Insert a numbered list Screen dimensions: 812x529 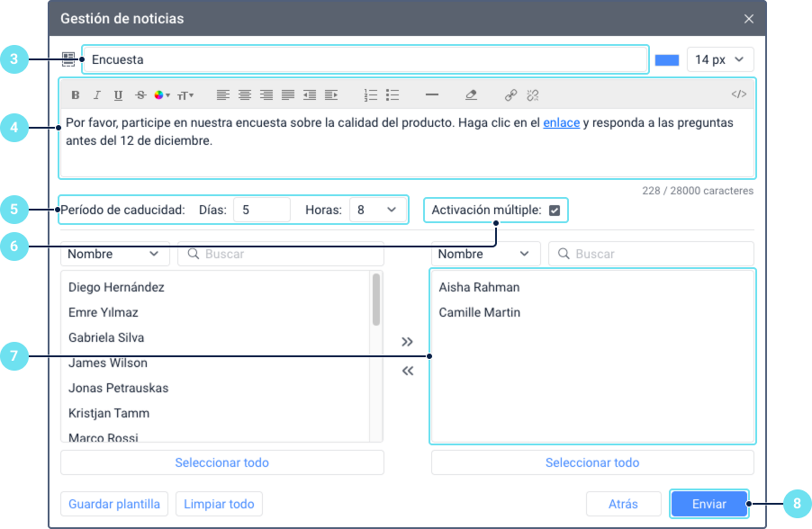click(370, 95)
